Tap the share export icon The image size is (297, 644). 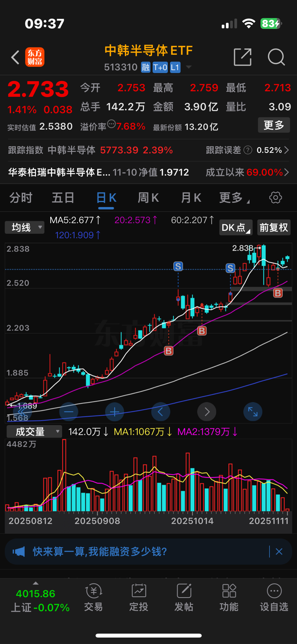pyautogui.click(x=243, y=57)
